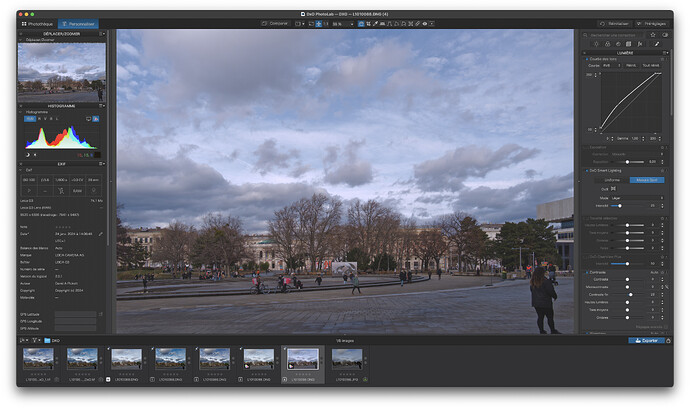The width and height of the screenshot is (690, 409).
Task: Edit the date with pencil icon
Action: [100, 234]
